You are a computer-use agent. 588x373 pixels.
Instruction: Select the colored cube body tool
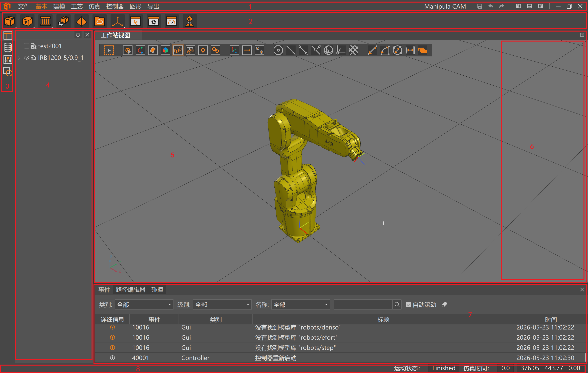point(165,50)
